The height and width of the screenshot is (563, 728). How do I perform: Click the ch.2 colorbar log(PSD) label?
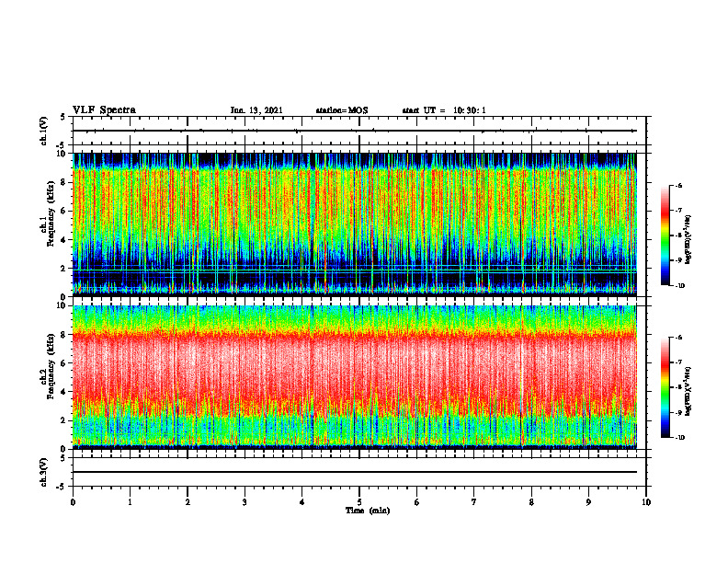tap(688, 391)
